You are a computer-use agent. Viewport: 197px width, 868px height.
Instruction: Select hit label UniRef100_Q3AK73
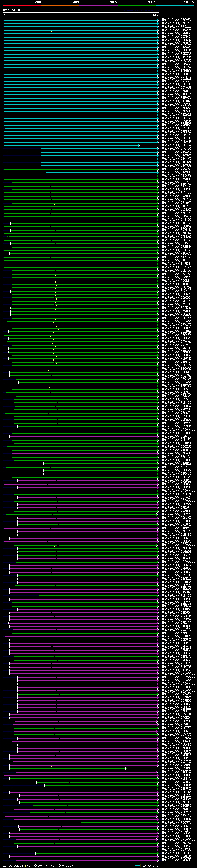[176, 277]
